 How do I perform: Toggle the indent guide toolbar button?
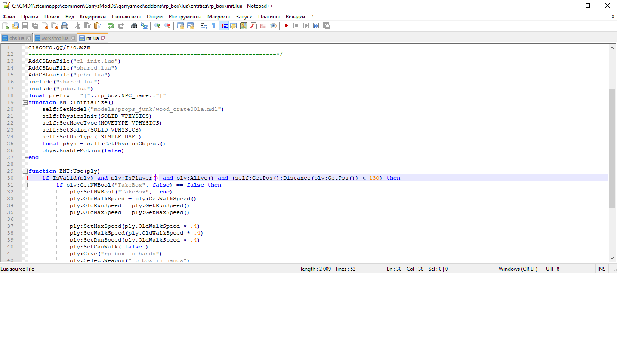coord(224,26)
